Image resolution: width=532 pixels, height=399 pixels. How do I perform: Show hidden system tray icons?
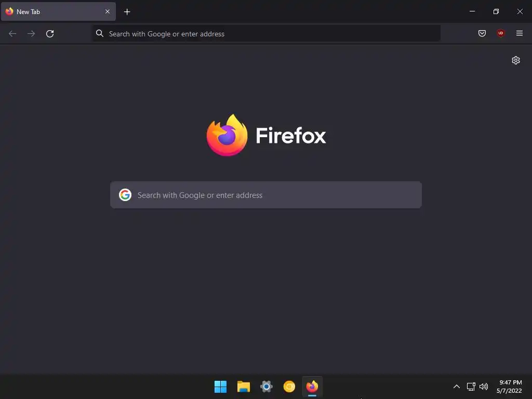457,387
